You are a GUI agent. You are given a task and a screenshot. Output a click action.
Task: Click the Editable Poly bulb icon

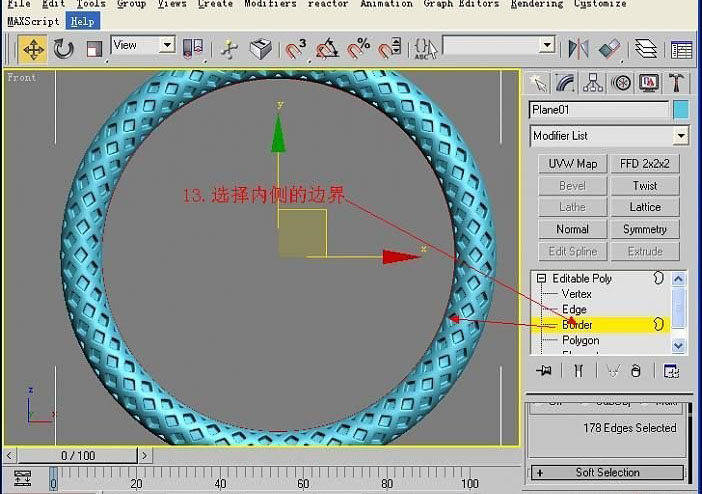point(658,278)
